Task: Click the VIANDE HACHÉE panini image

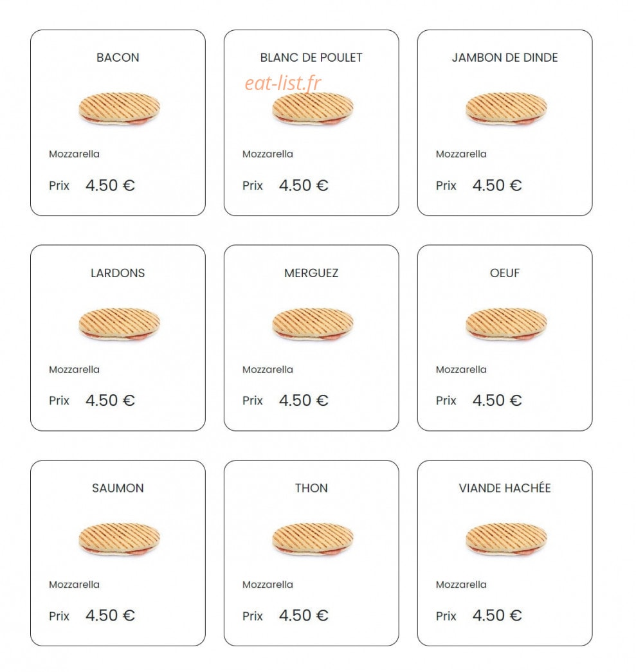Action: tap(505, 539)
